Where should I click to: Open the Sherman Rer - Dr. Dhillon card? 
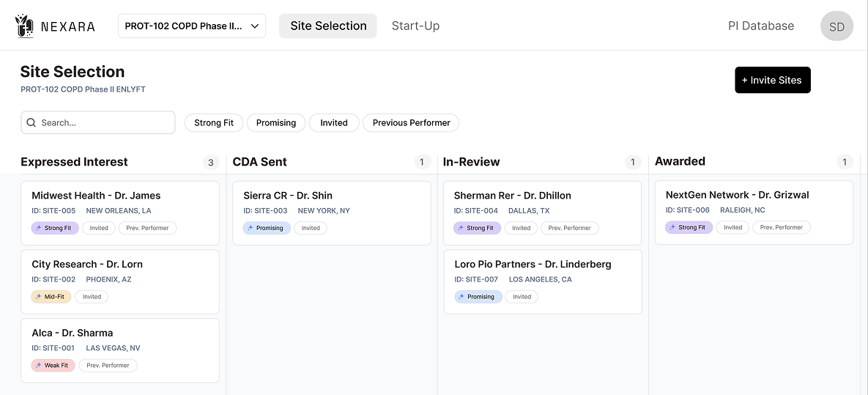click(x=542, y=196)
